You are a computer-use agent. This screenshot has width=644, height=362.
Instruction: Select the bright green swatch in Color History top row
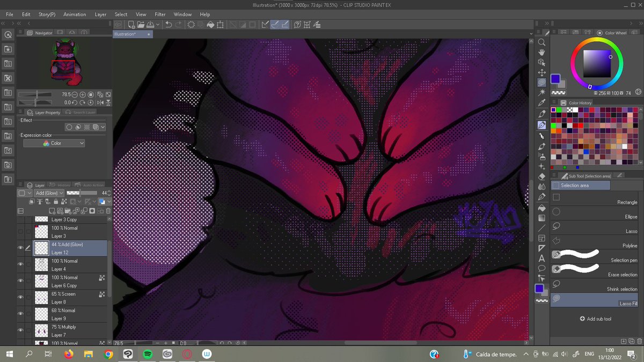coord(560,110)
